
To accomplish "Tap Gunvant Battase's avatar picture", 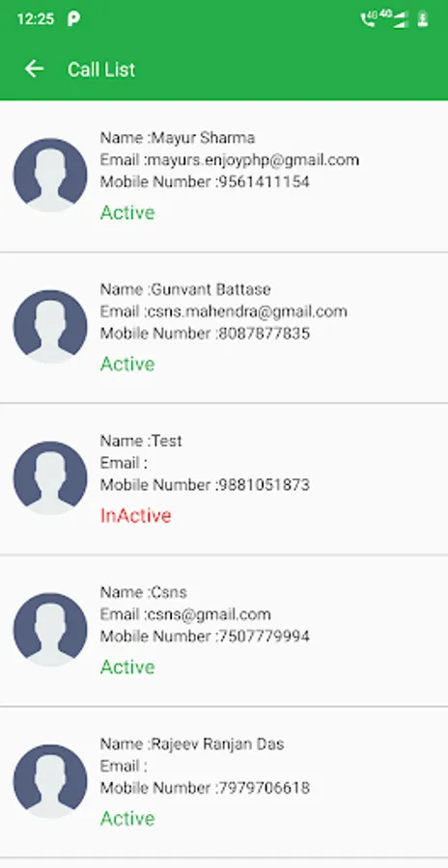I will click(x=50, y=327).
